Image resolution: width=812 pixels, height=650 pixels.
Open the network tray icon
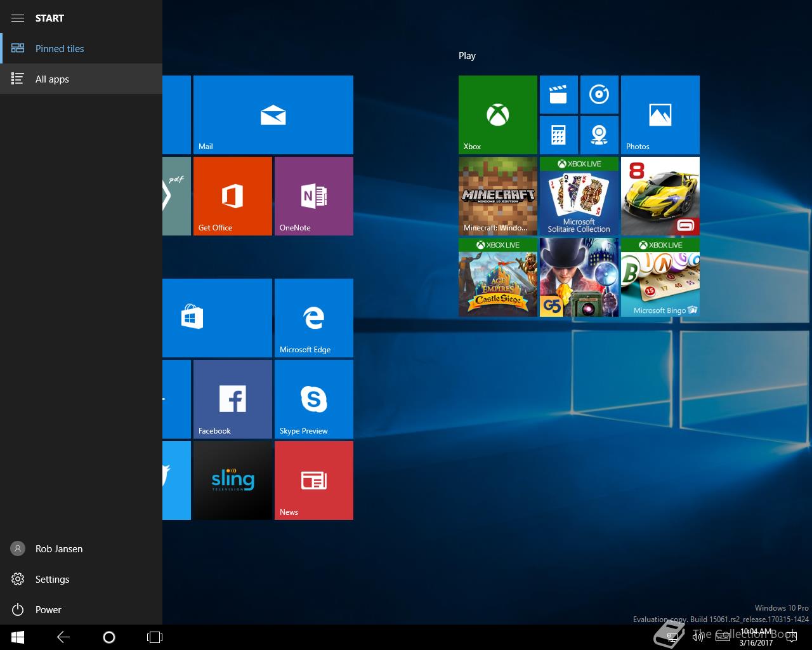[672, 637]
